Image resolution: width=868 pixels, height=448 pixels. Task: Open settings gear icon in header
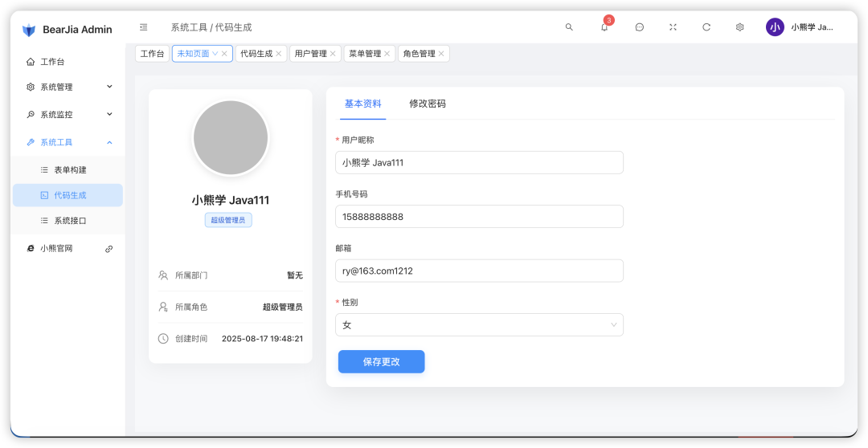coord(739,27)
